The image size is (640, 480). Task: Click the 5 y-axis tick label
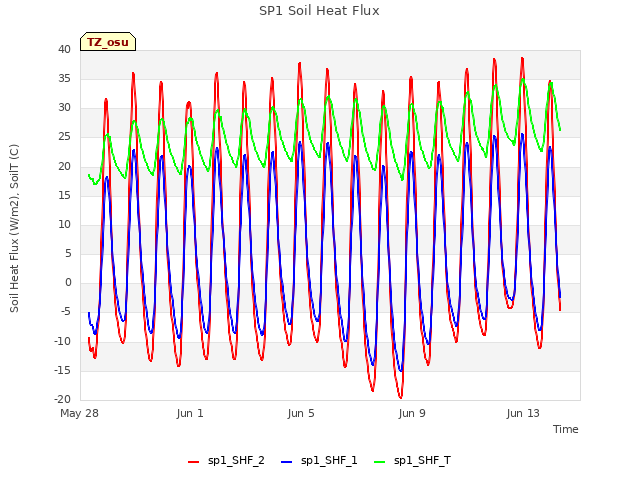point(68,254)
